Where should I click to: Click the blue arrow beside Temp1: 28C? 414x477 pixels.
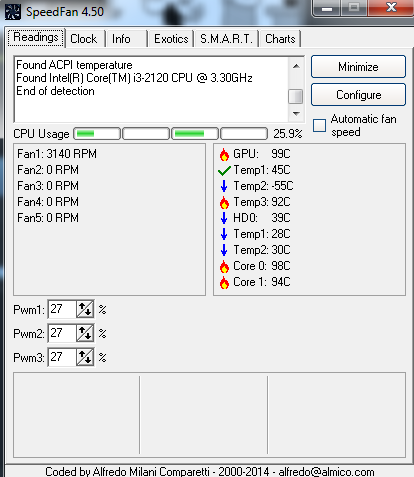click(224, 234)
